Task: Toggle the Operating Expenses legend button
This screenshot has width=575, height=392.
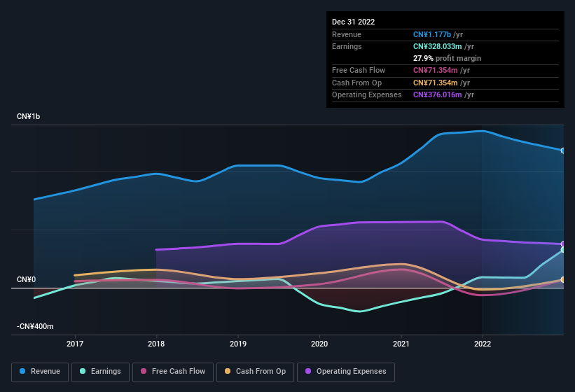Action: click(345, 372)
